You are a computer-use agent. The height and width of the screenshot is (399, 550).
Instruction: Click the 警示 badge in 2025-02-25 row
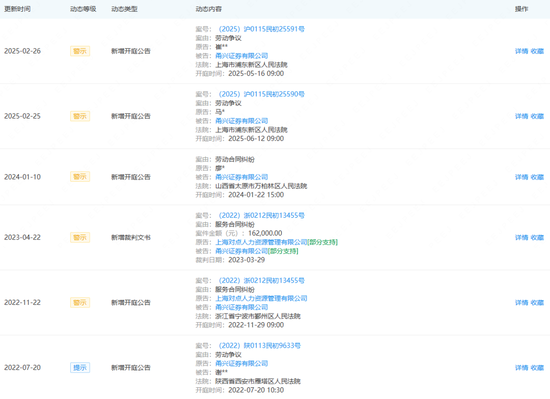tap(80, 116)
